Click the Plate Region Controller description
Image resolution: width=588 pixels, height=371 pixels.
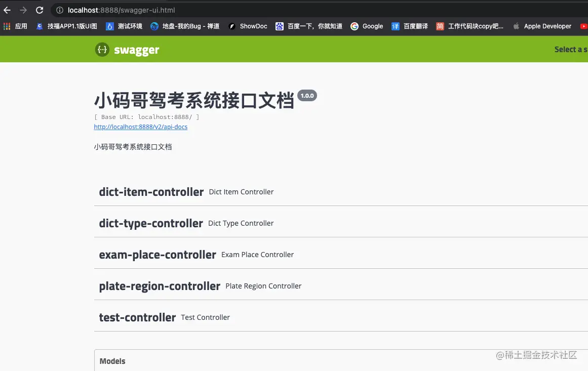(x=263, y=286)
